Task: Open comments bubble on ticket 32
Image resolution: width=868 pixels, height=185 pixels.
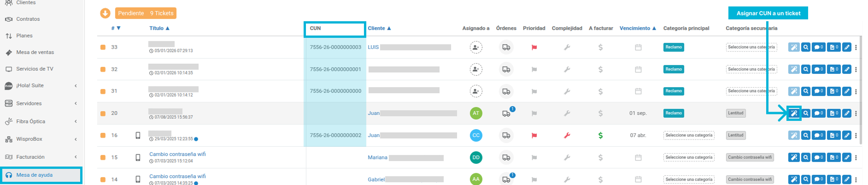Action: point(819,69)
